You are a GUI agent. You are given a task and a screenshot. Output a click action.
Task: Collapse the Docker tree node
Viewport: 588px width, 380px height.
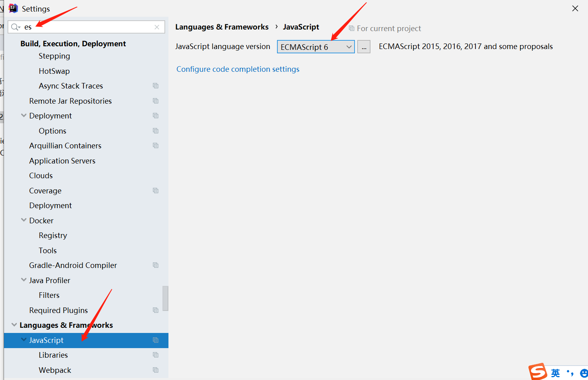[24, 220]
